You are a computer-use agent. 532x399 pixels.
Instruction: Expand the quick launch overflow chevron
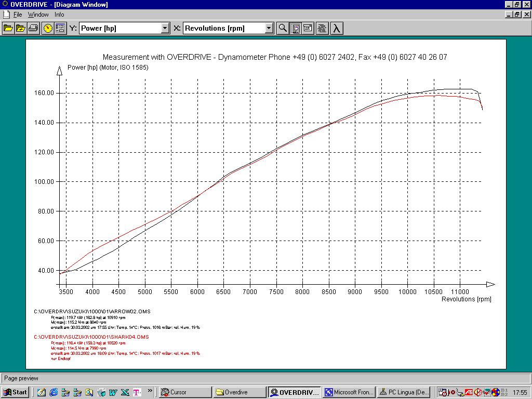pos(150,391)
